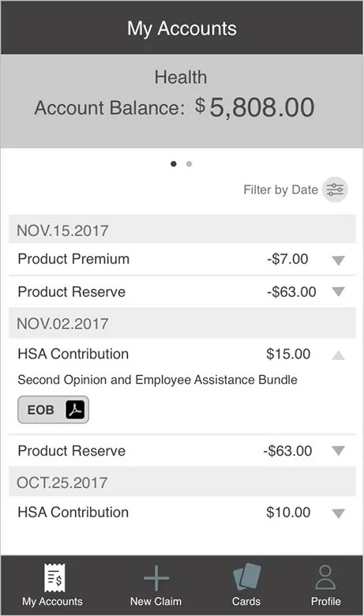Select the Profile tab label
Screen dimensions: 364x616
(x=325, y=601)
